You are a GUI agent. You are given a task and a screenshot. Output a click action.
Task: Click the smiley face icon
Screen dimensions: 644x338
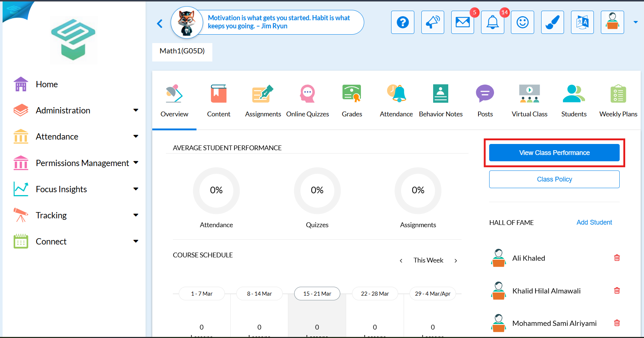click(522, 22)
